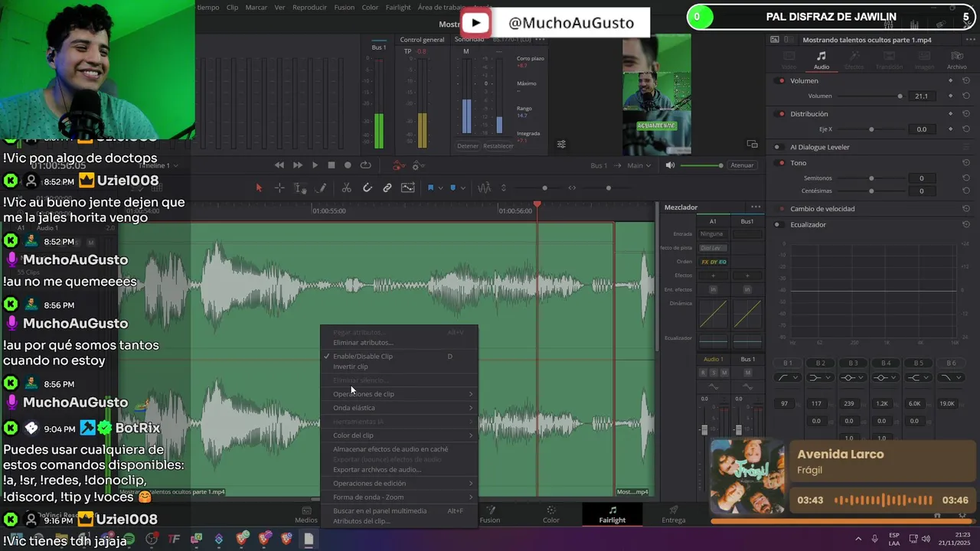
Task: Solo Audio 1 with the S button
Action: pos(714,373)
